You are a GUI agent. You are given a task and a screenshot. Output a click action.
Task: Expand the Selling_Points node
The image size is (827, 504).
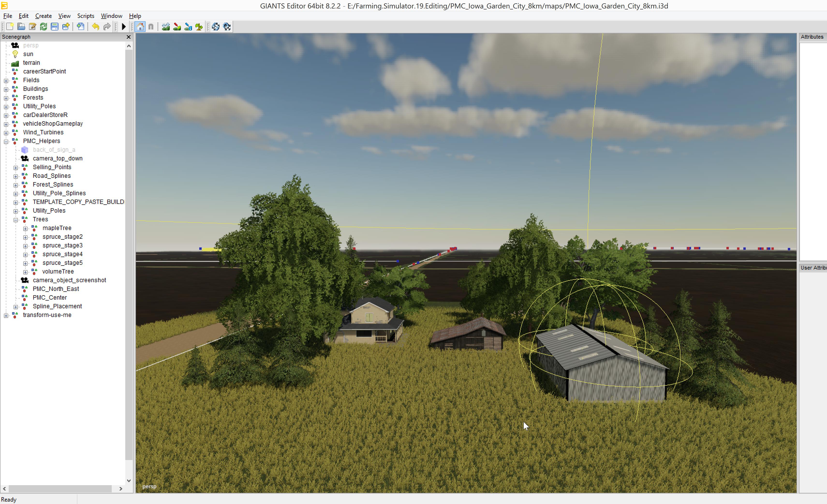pos(16,168)
